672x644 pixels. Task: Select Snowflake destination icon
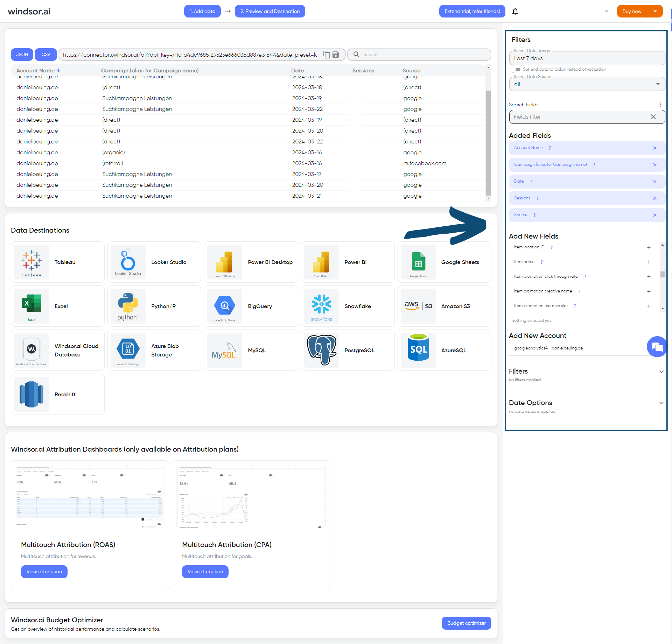pos(321,306)
